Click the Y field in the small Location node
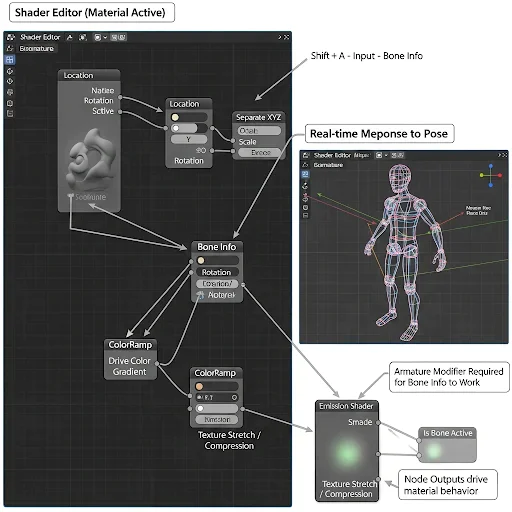The height and width of the screenshot is (512, 512). pos(189,139)
